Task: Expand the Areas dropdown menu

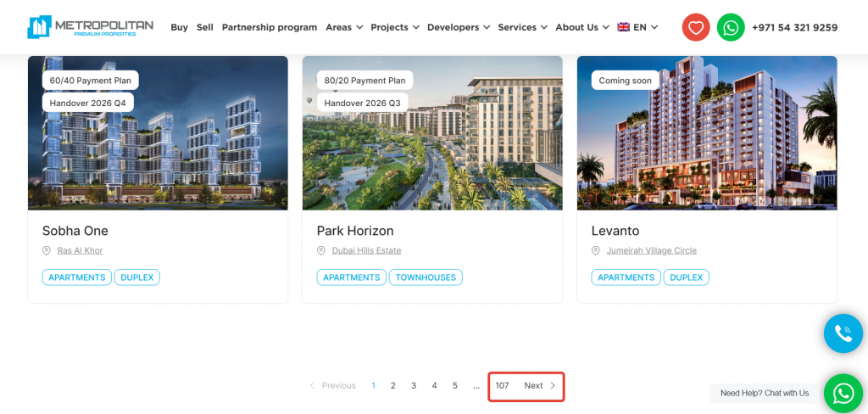Action: [344, 27]
